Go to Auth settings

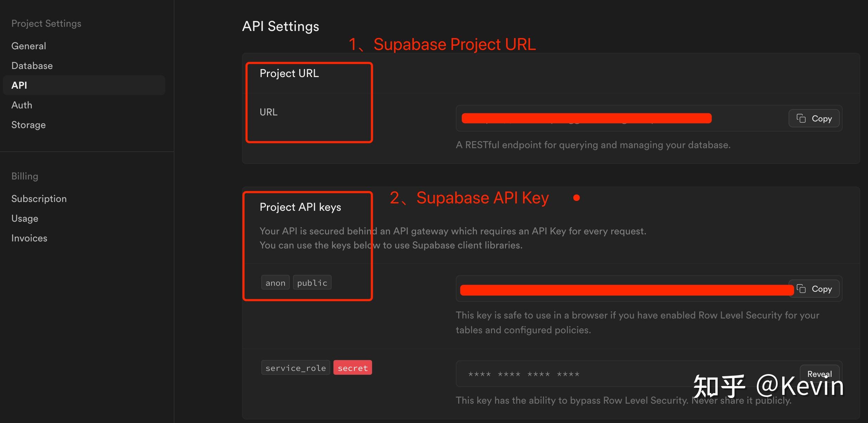click(x=22, y=105)
